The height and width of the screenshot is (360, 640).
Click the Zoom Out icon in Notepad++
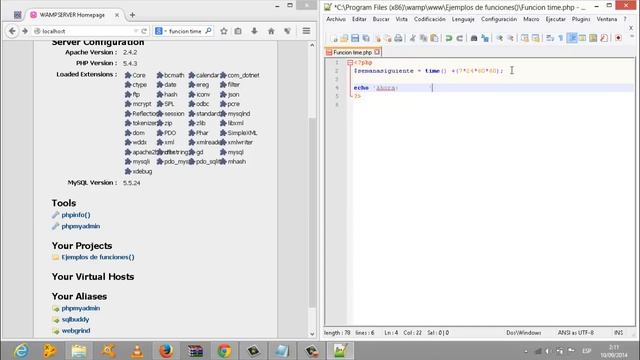tap(510, 38)
